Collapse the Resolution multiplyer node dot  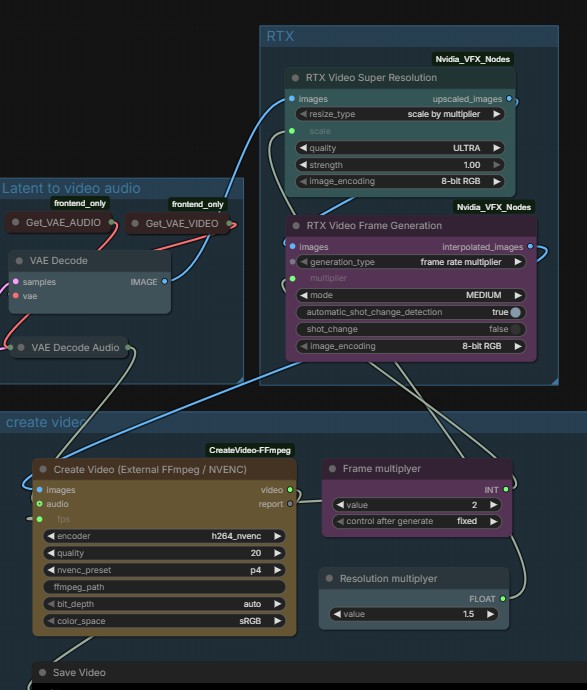[329, 578]
